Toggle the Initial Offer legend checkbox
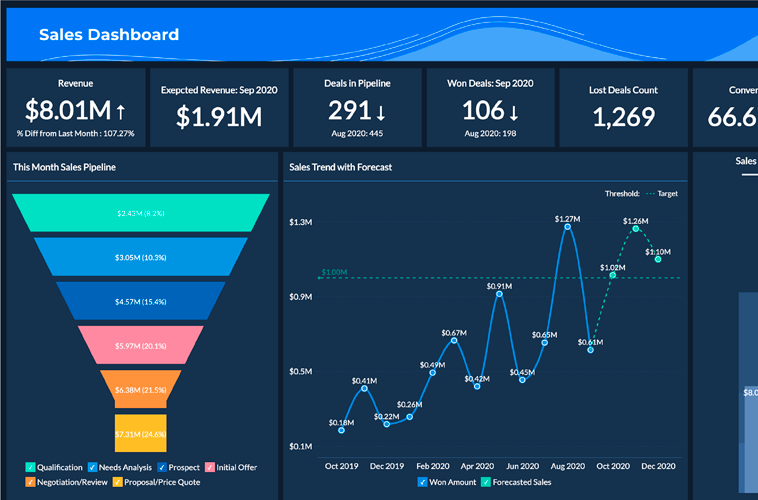 pos(210,467)
